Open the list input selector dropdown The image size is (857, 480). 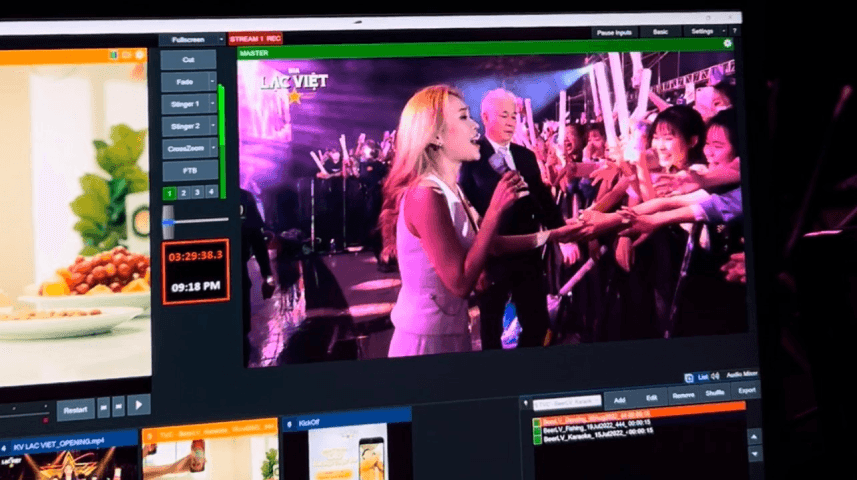(567, 403)
